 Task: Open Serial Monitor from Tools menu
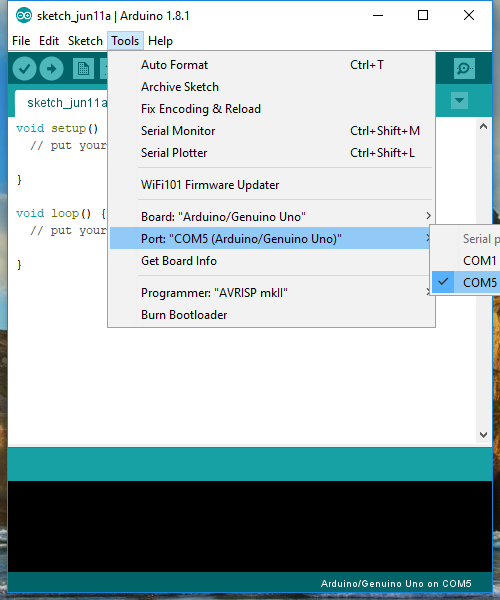tap(272, 131)
